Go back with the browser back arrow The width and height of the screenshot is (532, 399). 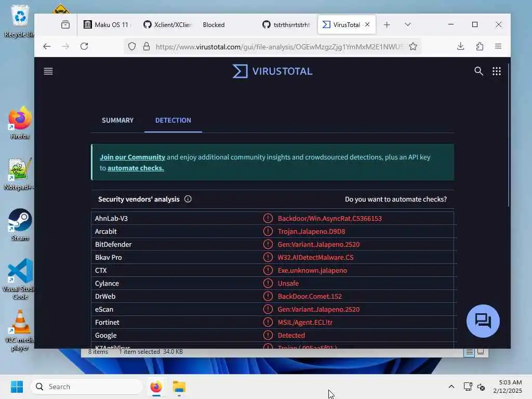[x=47, y=46]
